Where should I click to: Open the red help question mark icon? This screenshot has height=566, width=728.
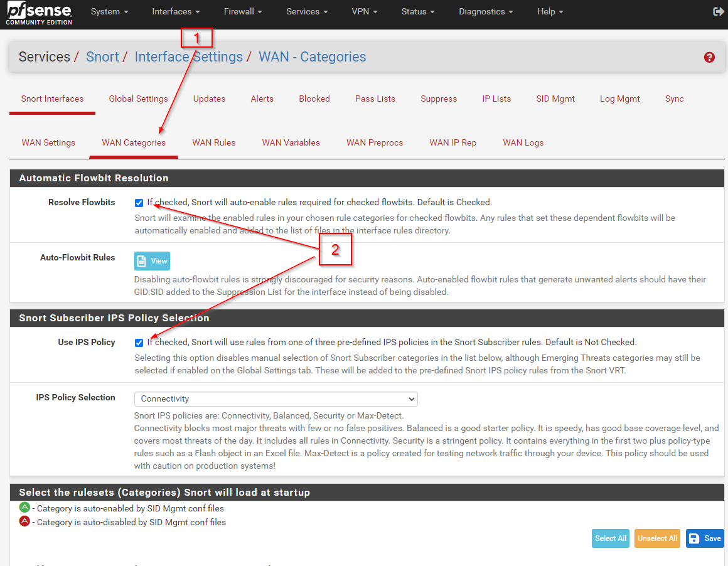pyautogui.click(x=709, y=57)
